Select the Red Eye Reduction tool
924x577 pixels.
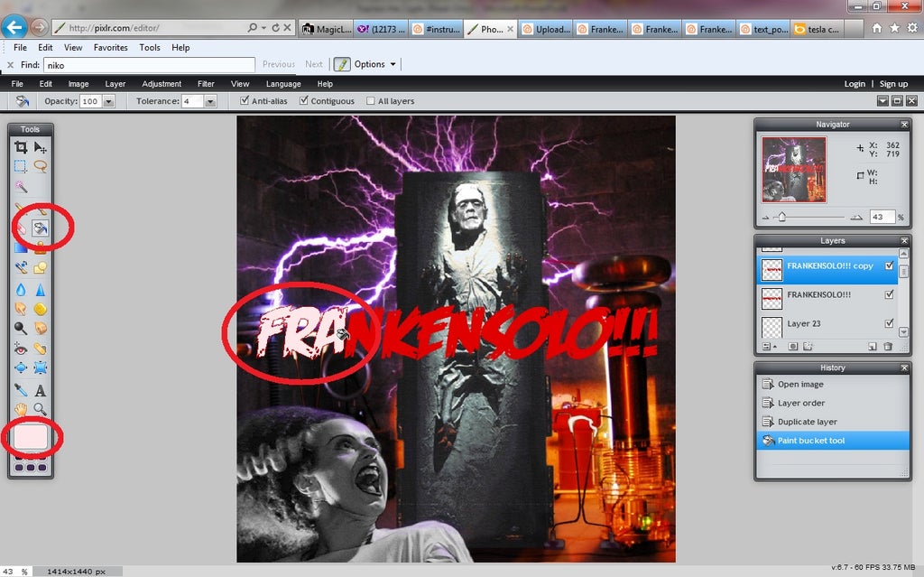point(21,349)
